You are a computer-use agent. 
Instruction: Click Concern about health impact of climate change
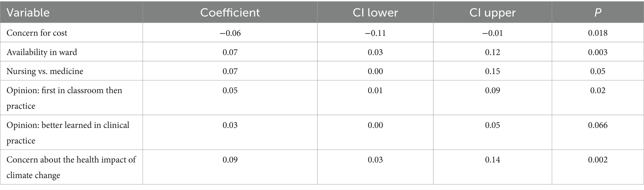[71, 167]
